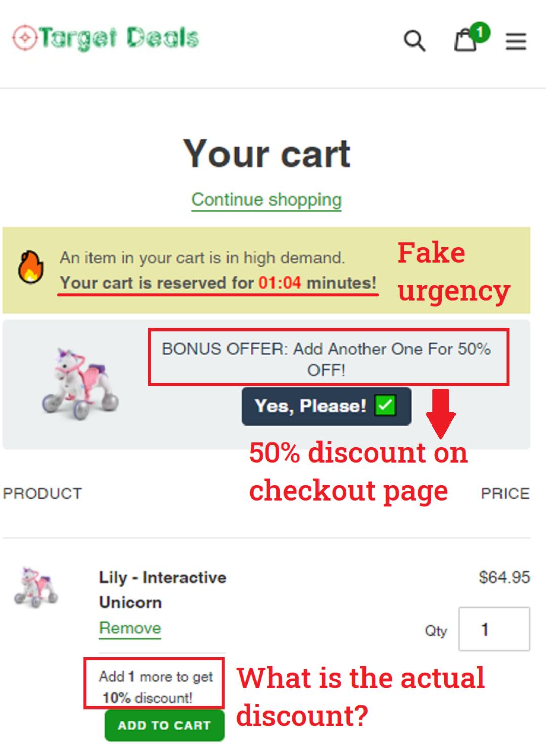Follow the Continue shopping link

coord(266,200)
